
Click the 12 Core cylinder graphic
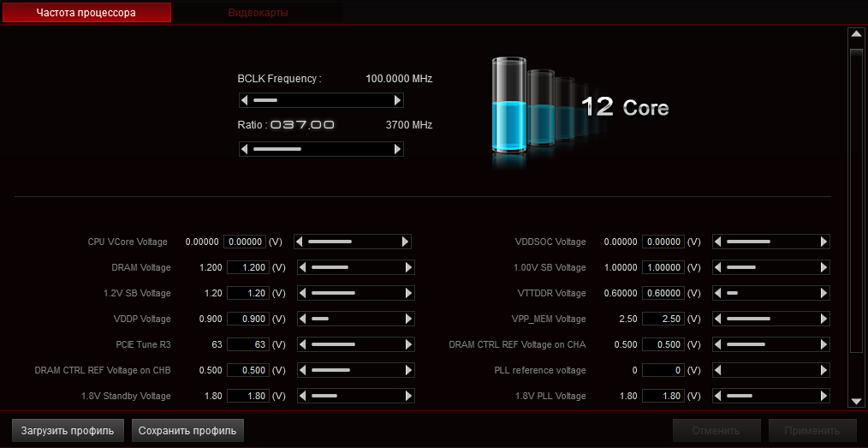click(509, 105)
